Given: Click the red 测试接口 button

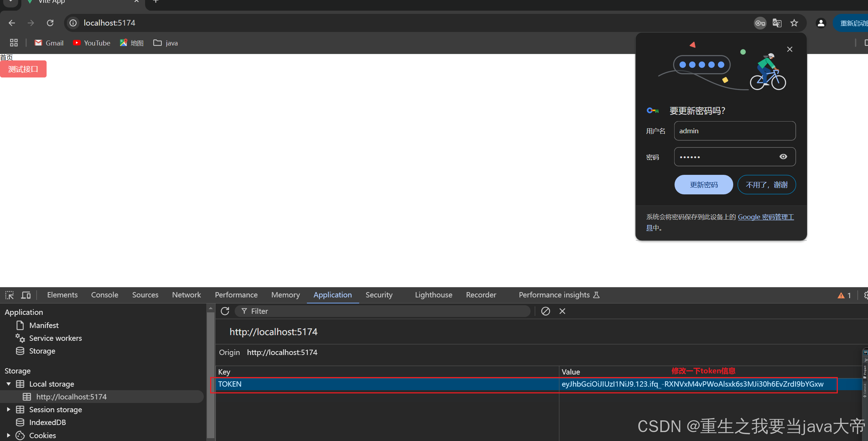Looking at the screenshot, I should pyautogui.click(x=23, y=69).
